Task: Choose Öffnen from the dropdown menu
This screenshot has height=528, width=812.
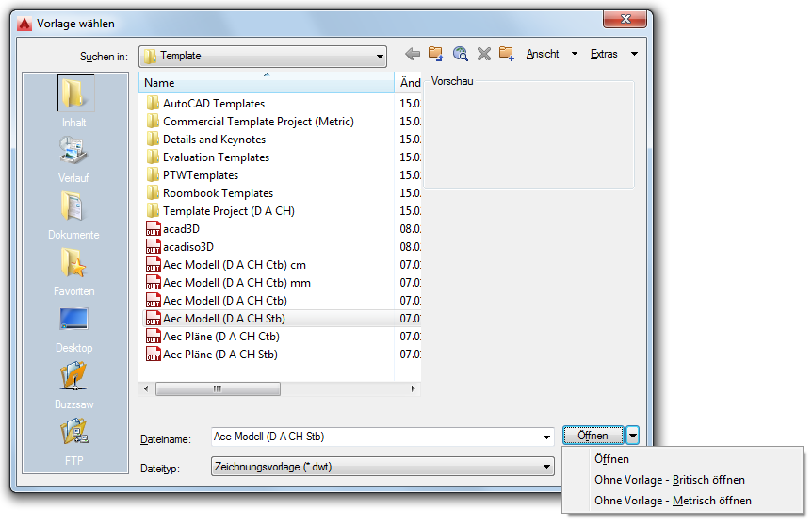Action: 611,459
